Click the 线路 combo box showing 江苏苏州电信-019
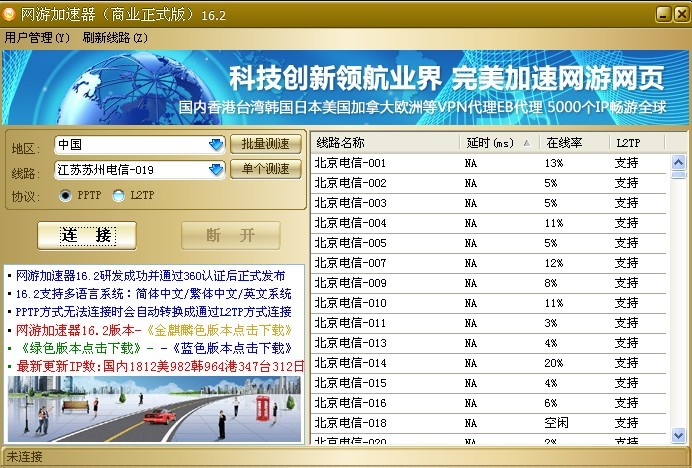 point(139,170)
